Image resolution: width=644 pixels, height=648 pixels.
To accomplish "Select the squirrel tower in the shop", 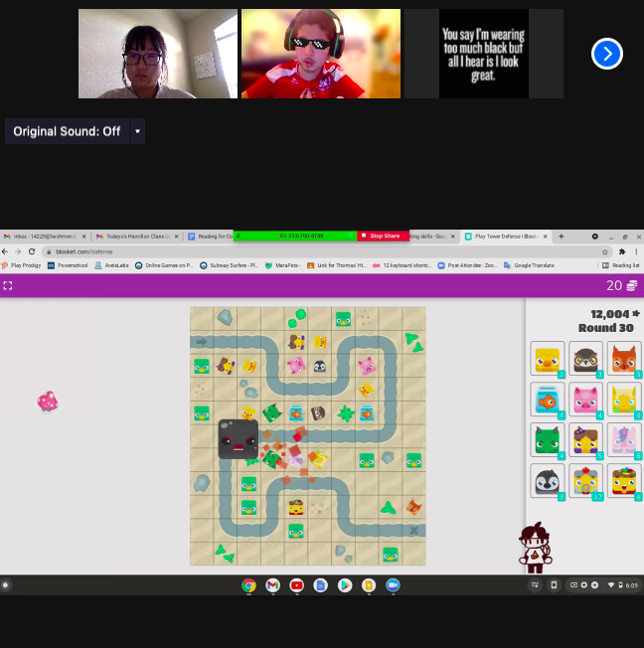I will click(624, 359).
